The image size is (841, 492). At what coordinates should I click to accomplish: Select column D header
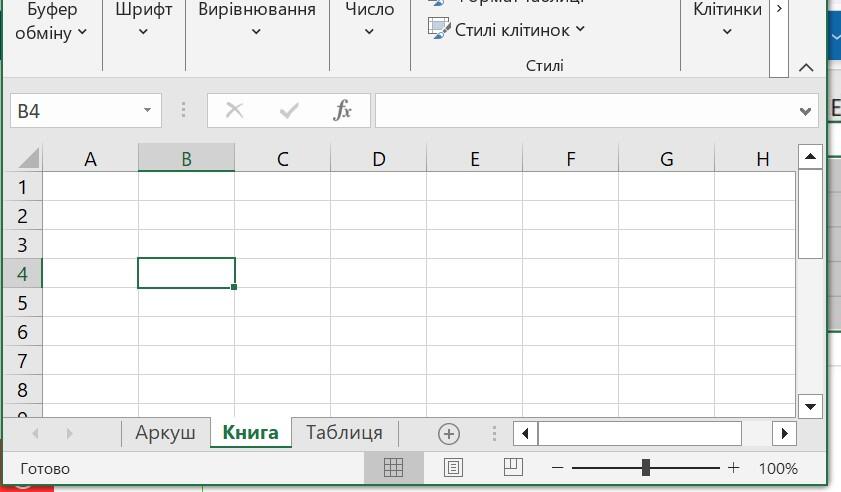tap(379, 159)
